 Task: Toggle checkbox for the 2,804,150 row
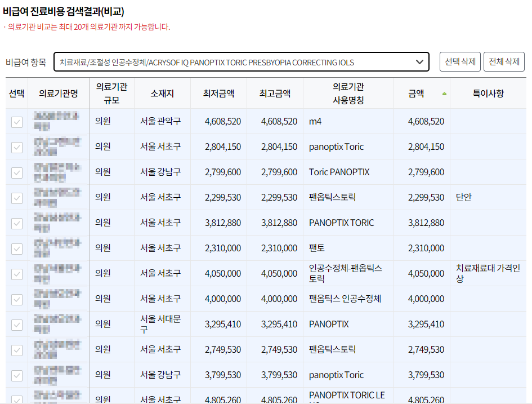[x=17, y=147]
